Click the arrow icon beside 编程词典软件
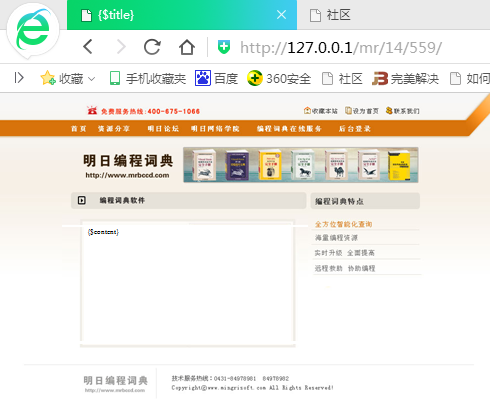 (x=82, y=200)
